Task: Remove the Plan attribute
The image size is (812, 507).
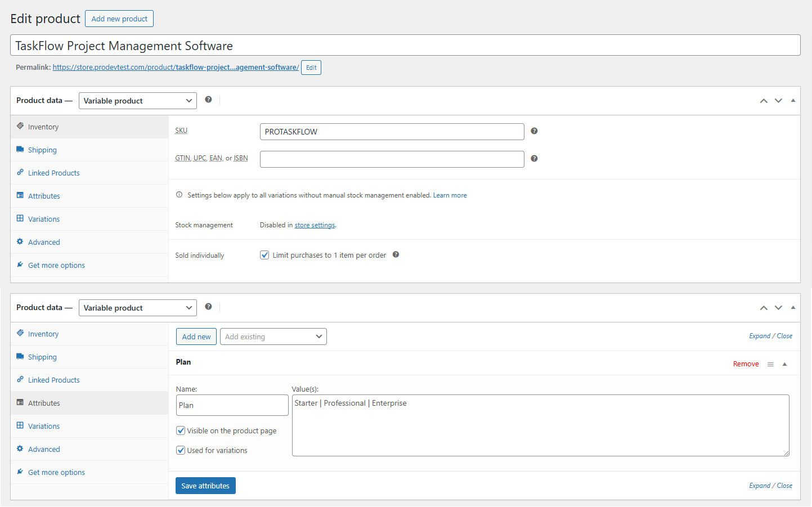Action: [x=746, y=364]
